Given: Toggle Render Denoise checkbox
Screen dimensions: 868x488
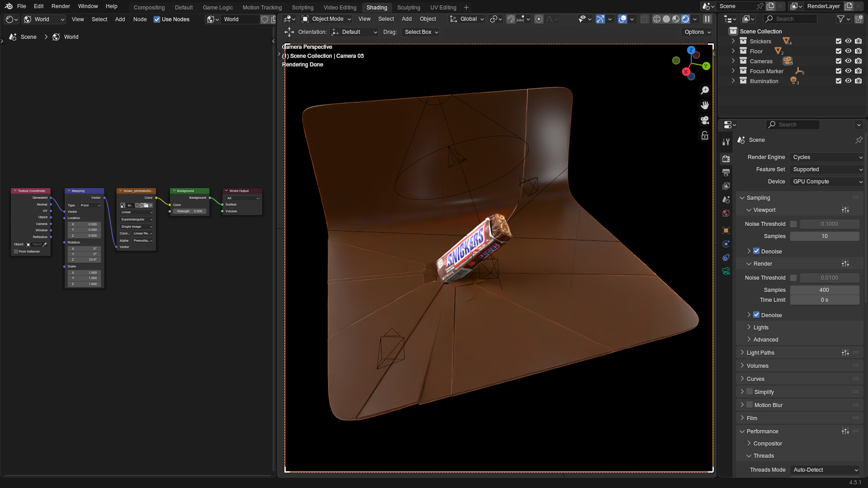Looking at the screenshot, I should pyautogui.click(x=756, y=315).
